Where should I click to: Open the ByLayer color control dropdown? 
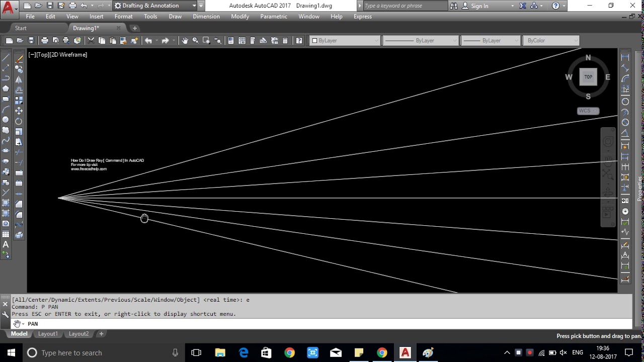click(345, 41)
